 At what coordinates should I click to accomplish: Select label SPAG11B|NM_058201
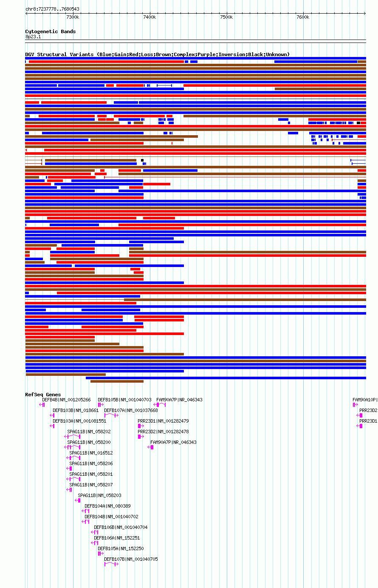point(91,474)
